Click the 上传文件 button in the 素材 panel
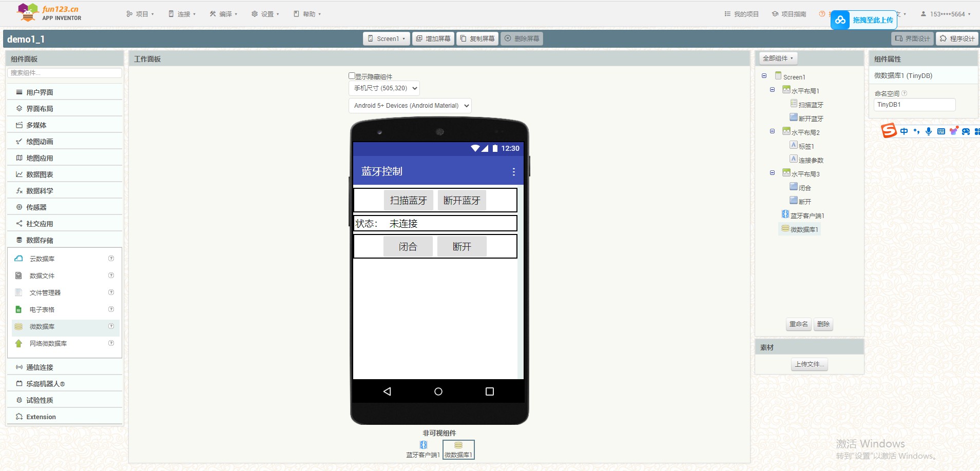The width and height of the screenshot is (980, 471). click(809, 364)
